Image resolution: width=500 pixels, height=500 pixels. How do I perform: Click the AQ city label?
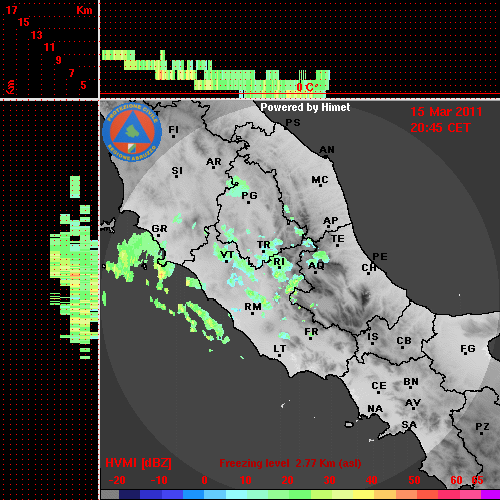tap(316, 266)
